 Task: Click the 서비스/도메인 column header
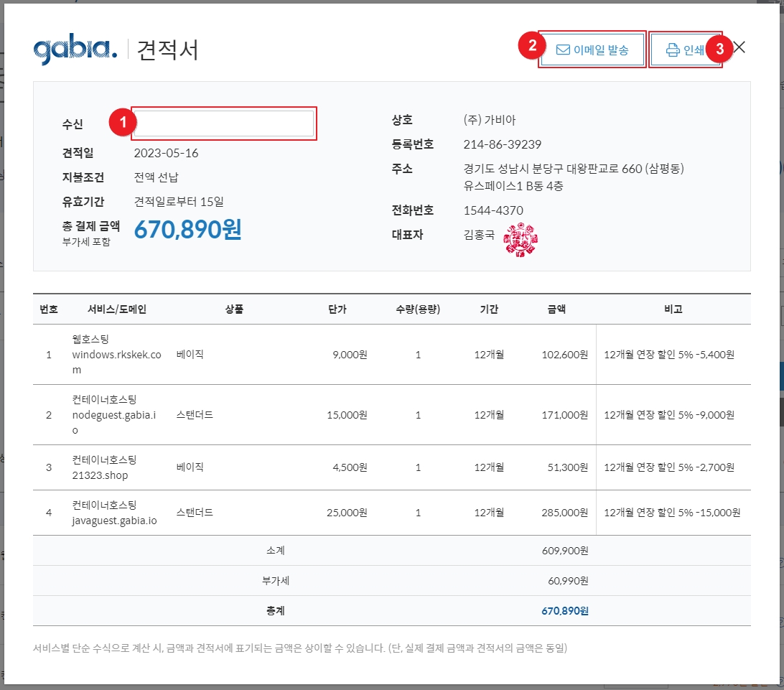pyautogui.click(x=117, y=309)
